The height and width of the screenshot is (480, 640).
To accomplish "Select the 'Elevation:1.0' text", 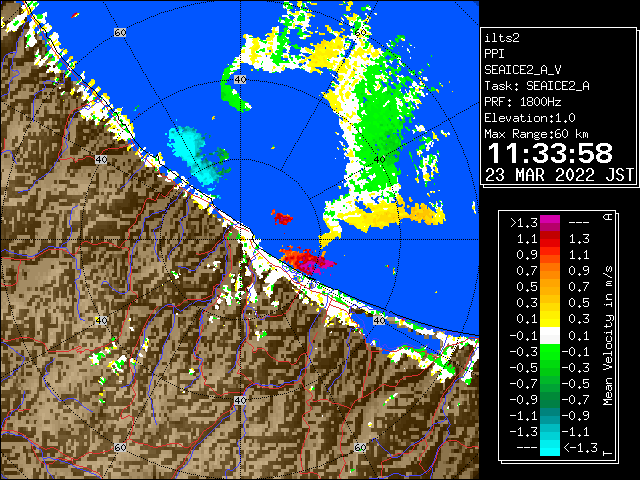I will [x=530, y=118].
